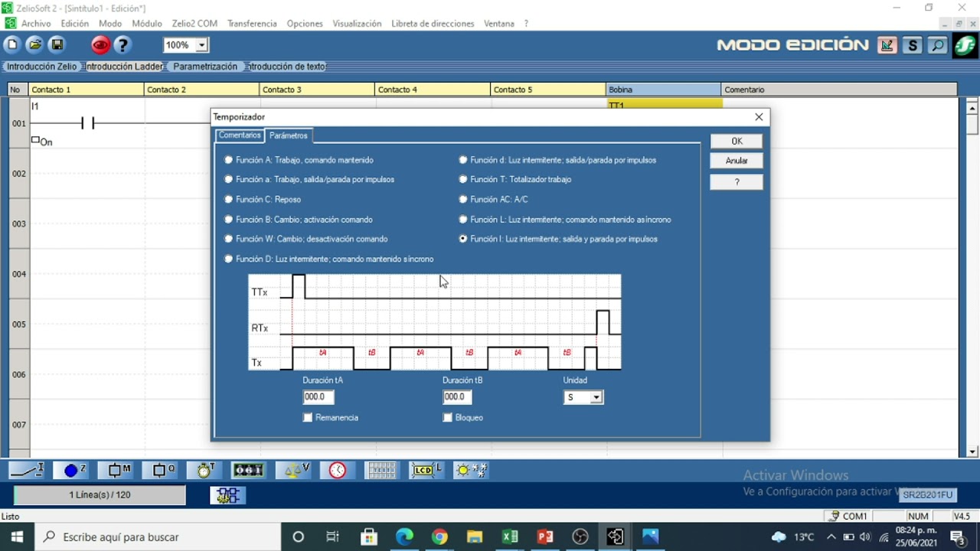Select the timers T palette
The image size is (980, 551).
204,470
